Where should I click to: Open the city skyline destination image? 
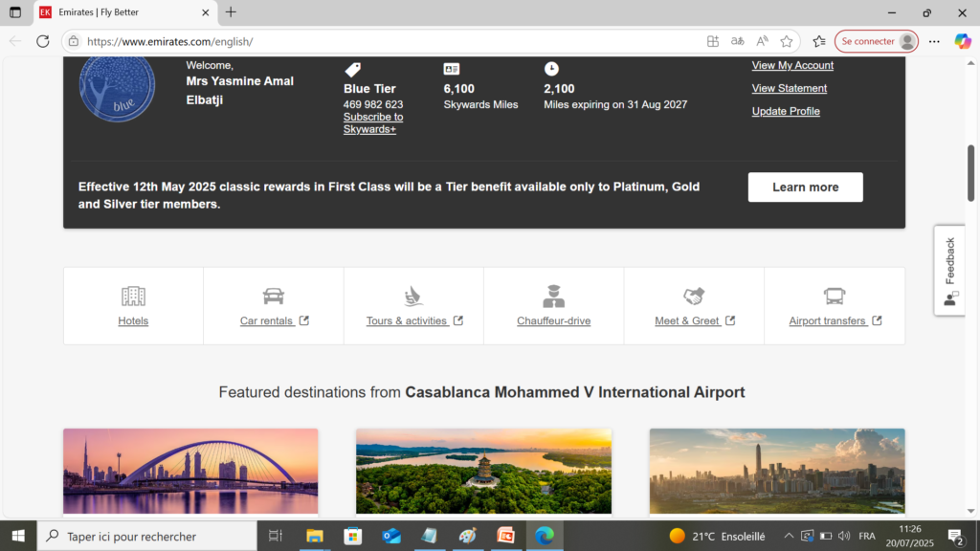[x=777, y=471]
